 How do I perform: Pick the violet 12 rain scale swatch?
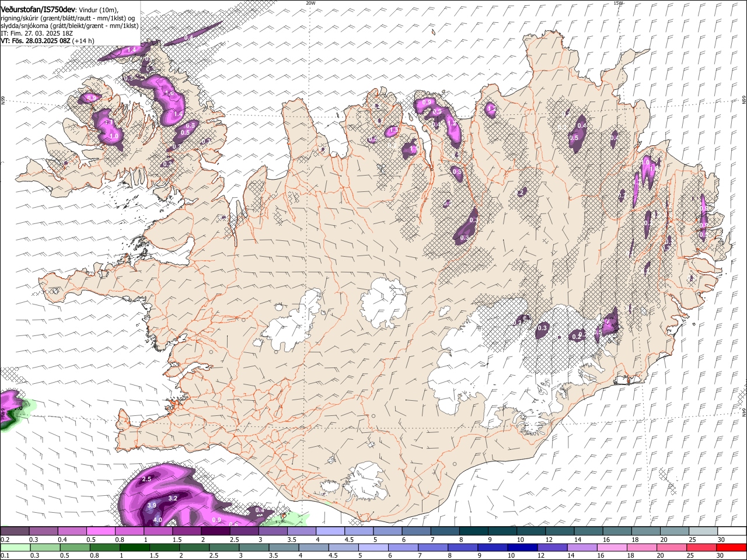(x=551, y=548)
